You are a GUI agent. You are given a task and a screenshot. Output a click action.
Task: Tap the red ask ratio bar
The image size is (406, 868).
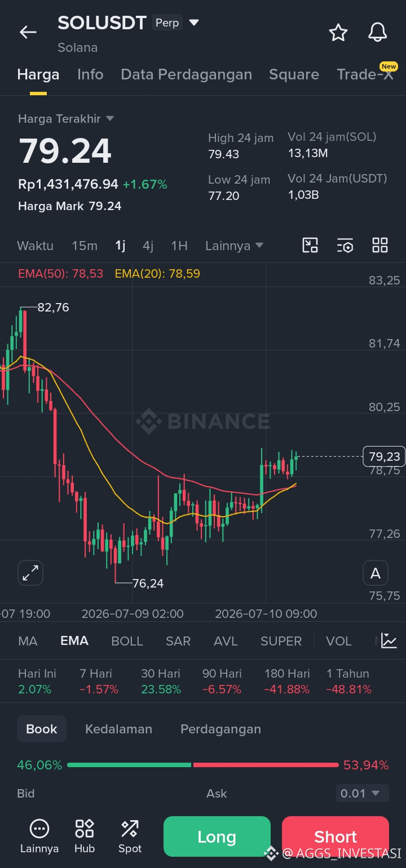tap(266, 765)
